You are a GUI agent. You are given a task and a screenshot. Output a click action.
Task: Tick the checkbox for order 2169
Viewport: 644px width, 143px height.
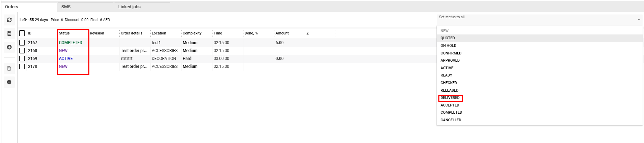point(22,59)
